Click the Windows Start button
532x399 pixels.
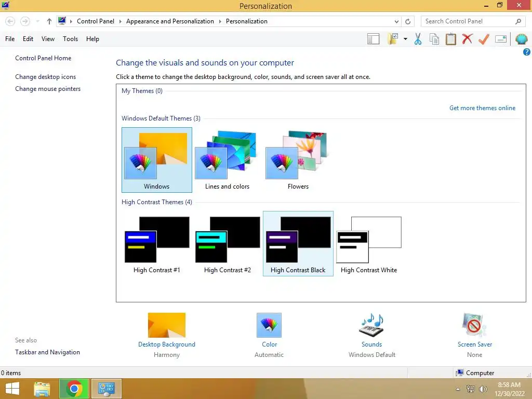[x=12, y=389]
